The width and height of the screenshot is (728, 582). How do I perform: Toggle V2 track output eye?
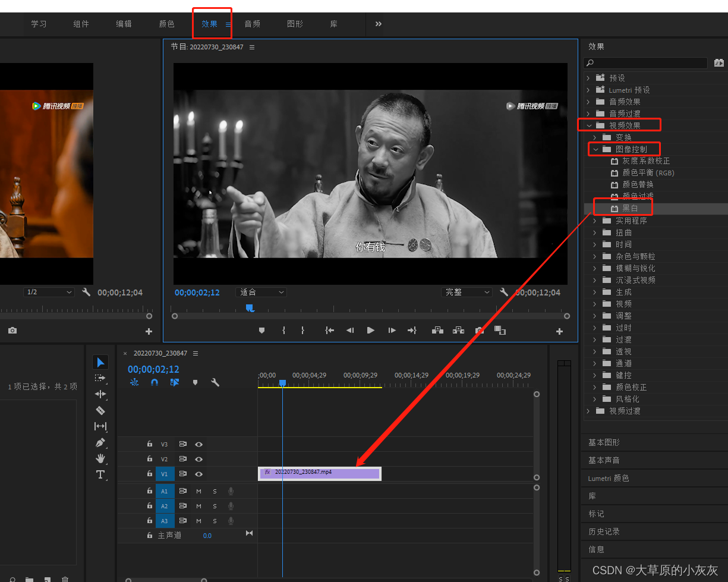pyautogui.click(x=199, y=459)
